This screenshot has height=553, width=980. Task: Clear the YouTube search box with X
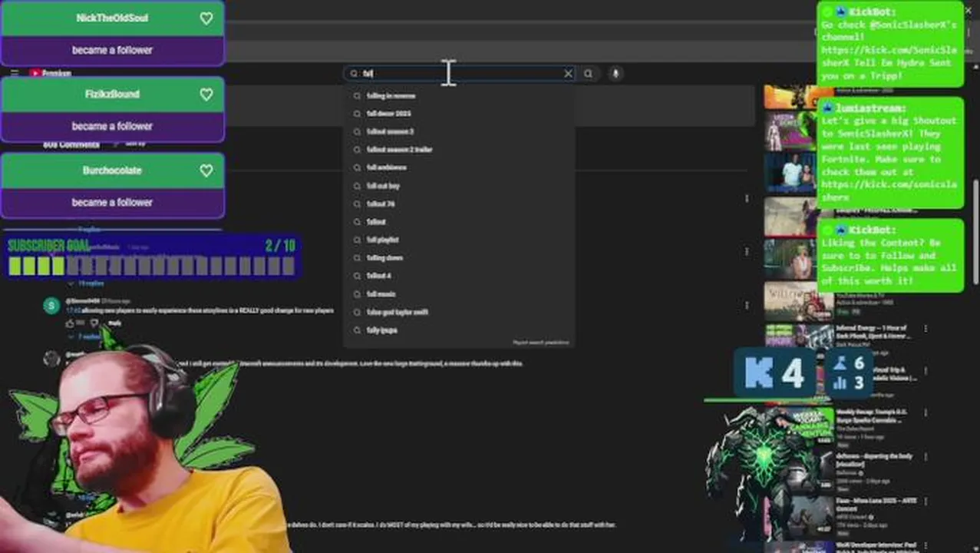(x=568, y=74)
